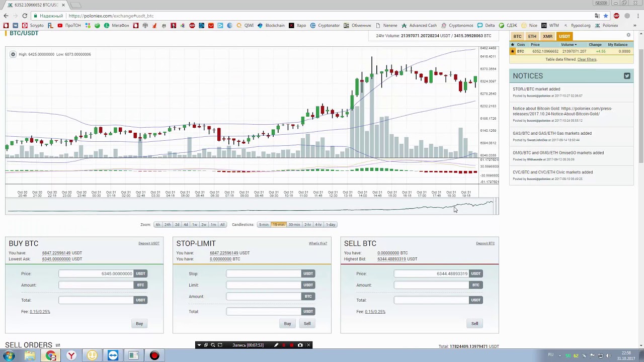Image resolution: width=644 pixels, height=362 pixels.
Task: Click the Highest Bid price 6344.48893319
Action: [x=391, y=259]
